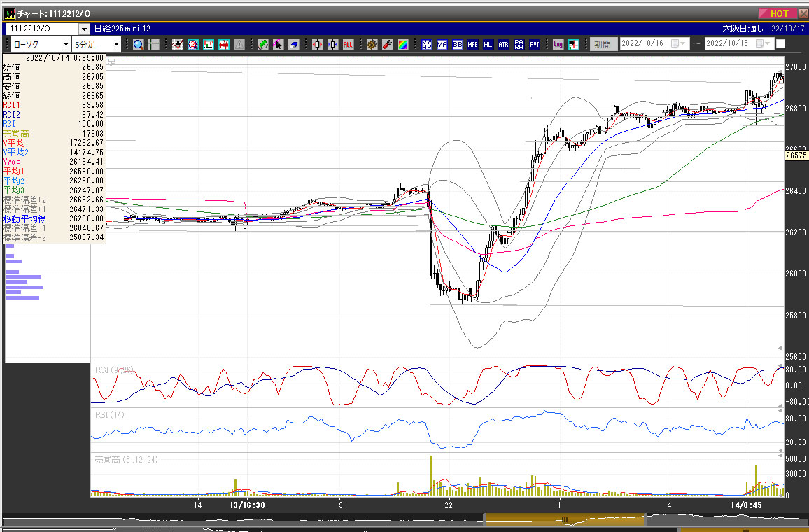Viewport: 809px width, 532px height.
Task: Toggle the crosshair cursor icon
Action: pyautogui.click(x=154, y=45)
